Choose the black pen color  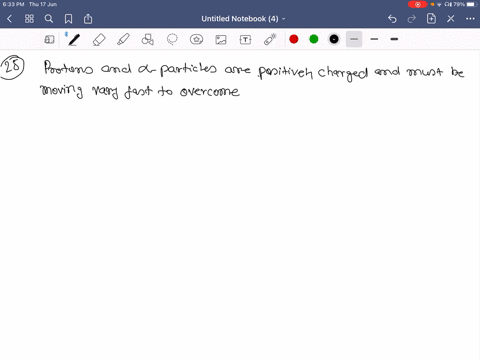click(x=334, y=39)
